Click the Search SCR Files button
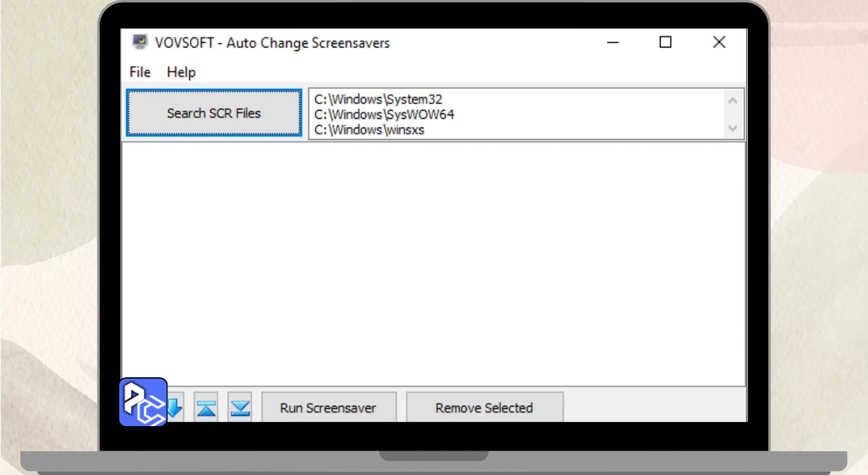This screenshot has height=475, width=868. click(214, 113)
